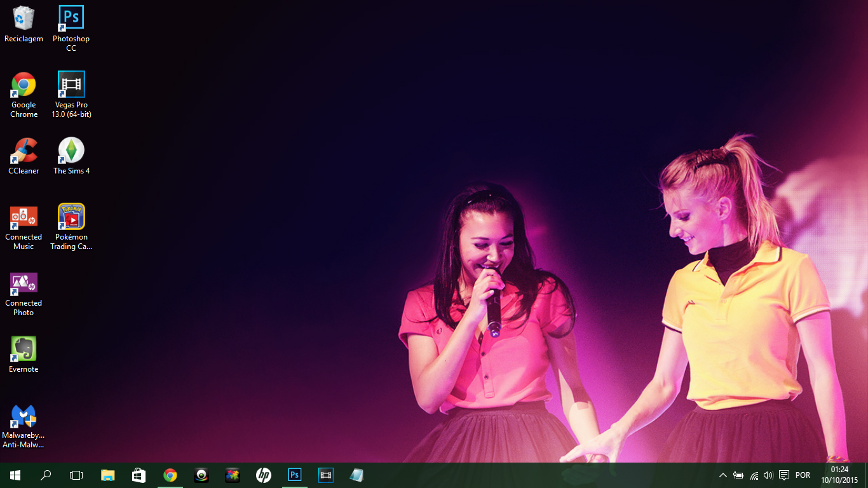The width and height of the screenshot is (868, 488).
Task: Select the Reciclagem recycle bin icon
Action: (x=24, y=18)
